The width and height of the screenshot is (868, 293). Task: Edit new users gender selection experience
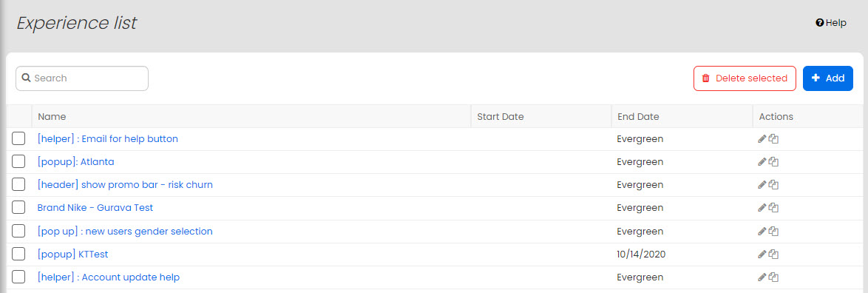click(762, 231)
